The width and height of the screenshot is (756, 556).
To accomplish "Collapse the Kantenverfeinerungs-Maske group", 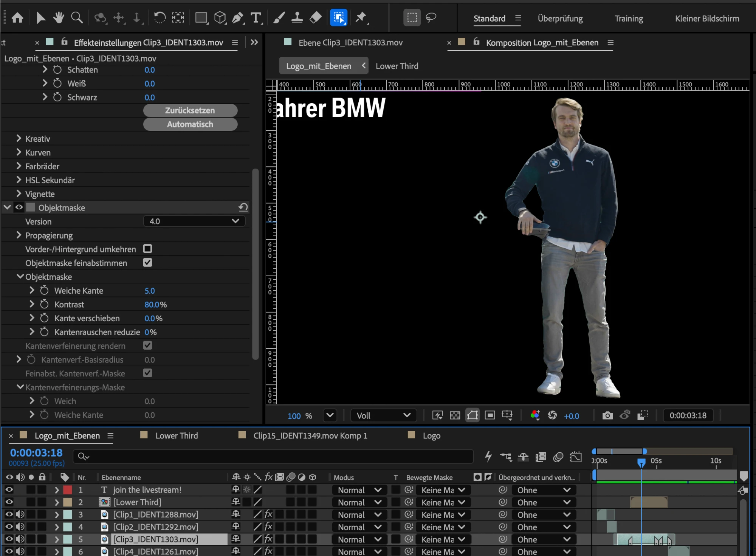I will [x=20, y=387].
